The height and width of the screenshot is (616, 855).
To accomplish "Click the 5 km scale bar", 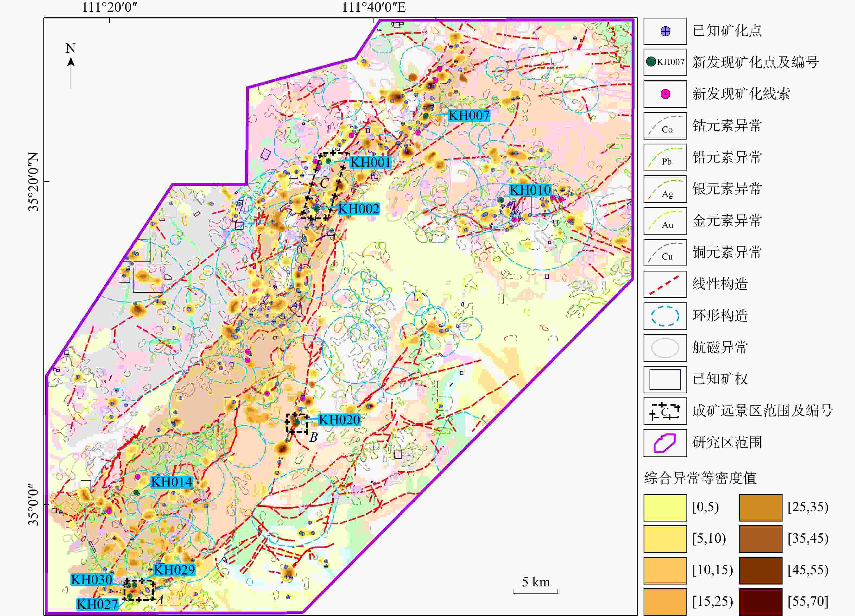I will pos(535,590).
